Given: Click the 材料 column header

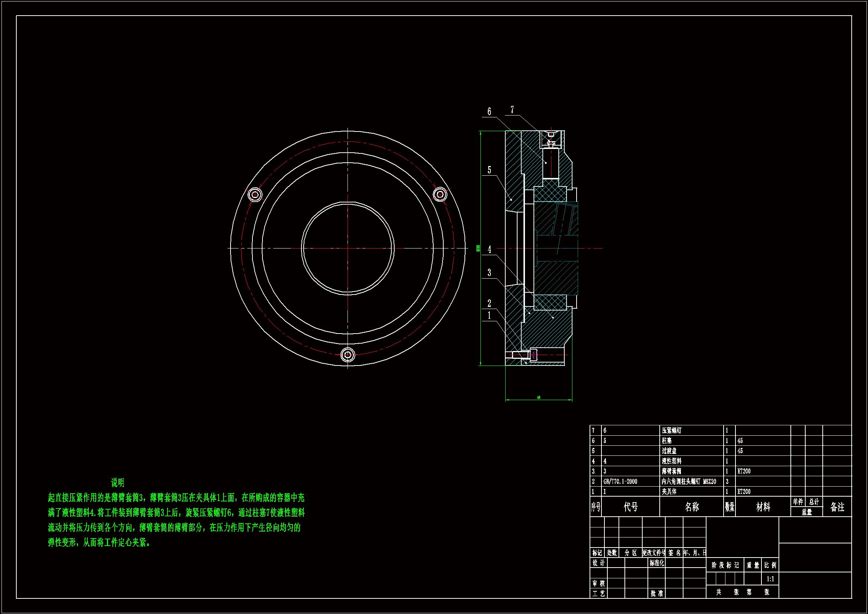Looking at the screenshot, I should pyautogui.click(x=763, y=507).
